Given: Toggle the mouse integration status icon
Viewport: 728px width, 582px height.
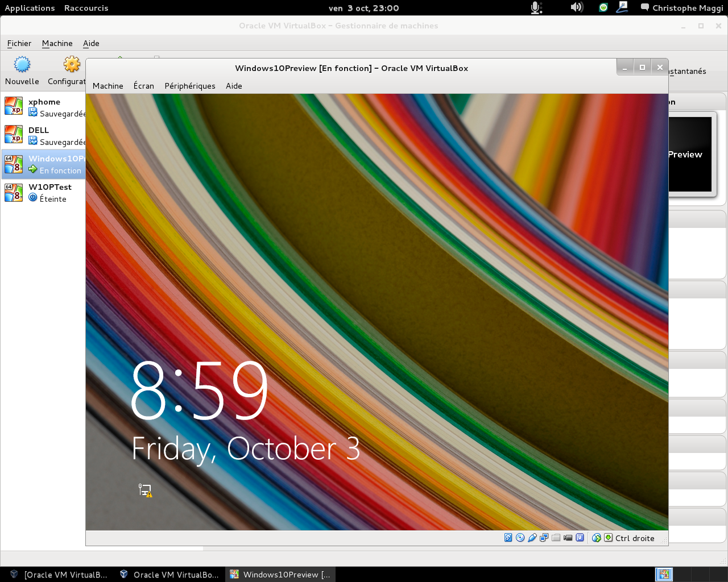Looking at the screenshot, I should 596,538.
